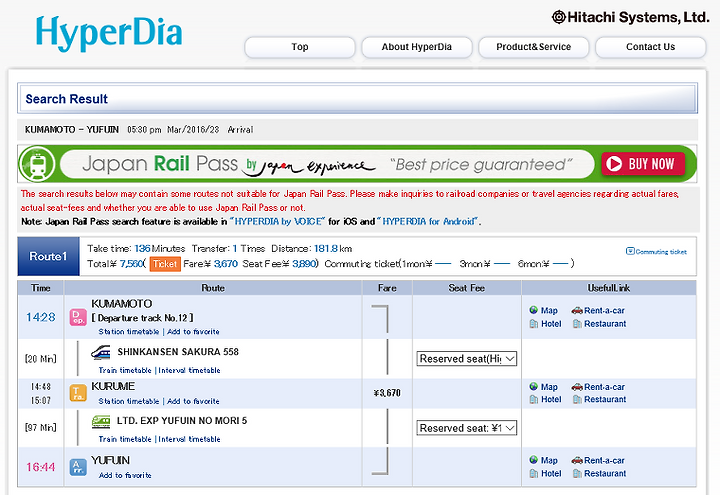Viewport: 720px width, 495px height.
Task: Open the Reserved seat dropdown for Yufuin No Mori 5
Action: [467, 428]
